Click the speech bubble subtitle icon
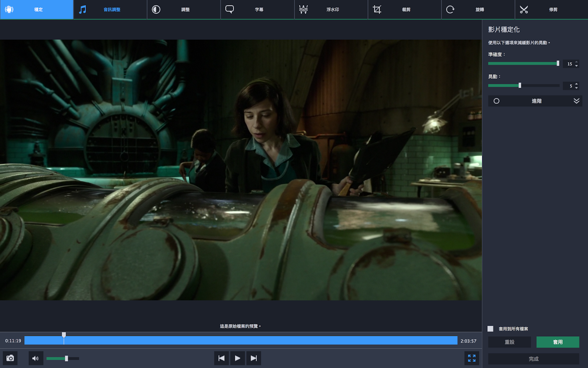Image resolution: width=588 pixels, height=368 pixels. tap(230, 9)
